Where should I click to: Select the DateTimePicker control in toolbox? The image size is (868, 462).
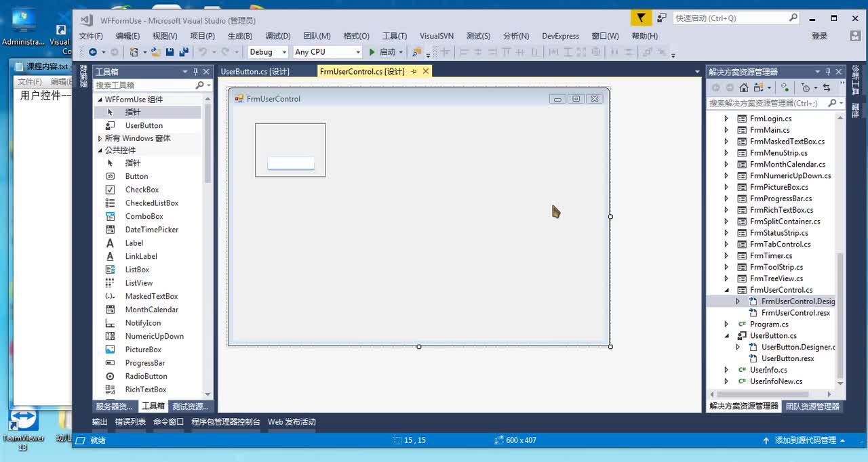coord(151,230)
